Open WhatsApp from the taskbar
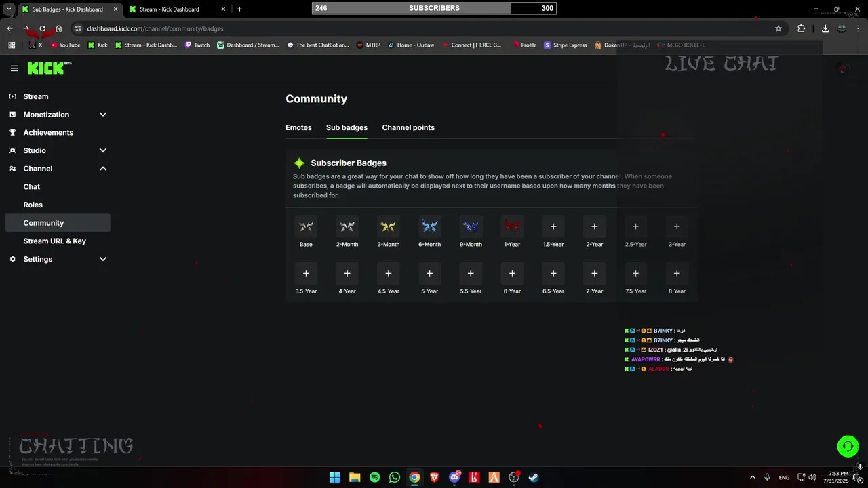The height and width of the screenshot is (488, 868). tap(395, 477)
